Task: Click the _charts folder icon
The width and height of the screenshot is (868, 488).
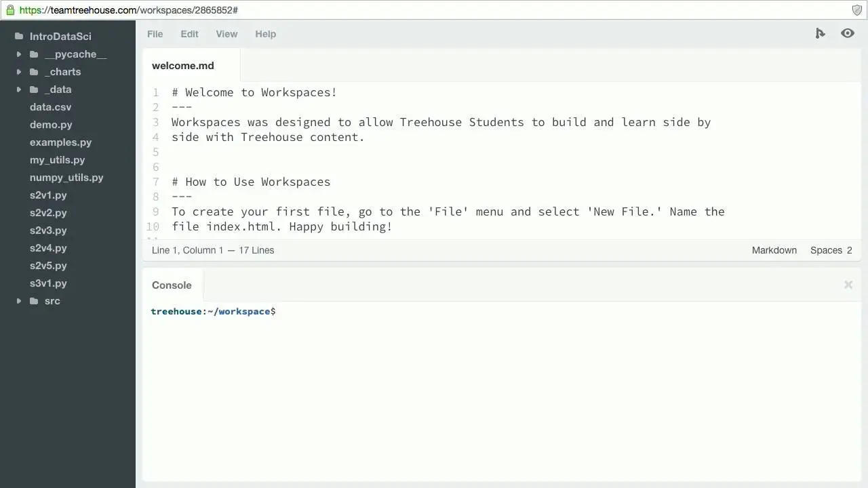Action: click(x=34, y=72)
